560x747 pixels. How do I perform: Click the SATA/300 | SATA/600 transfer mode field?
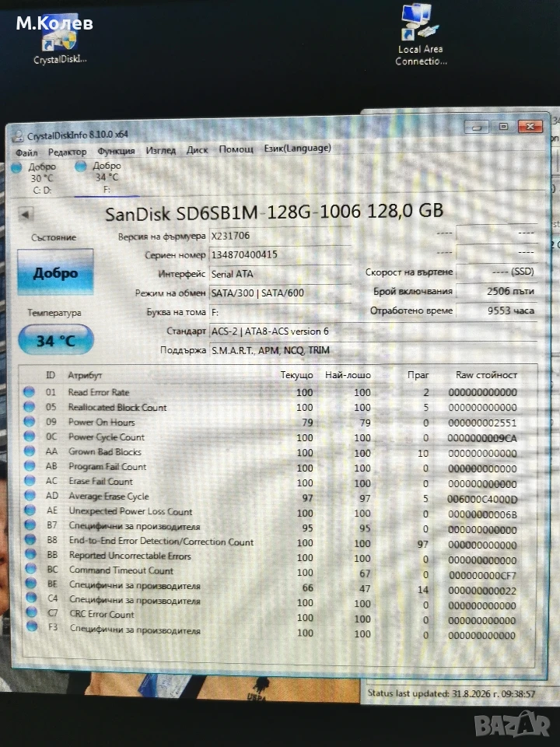click(x=281, y=293)
